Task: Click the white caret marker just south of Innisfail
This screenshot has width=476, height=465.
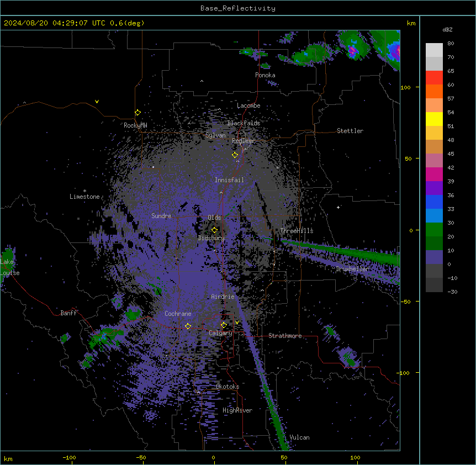Action: [221, 192]
